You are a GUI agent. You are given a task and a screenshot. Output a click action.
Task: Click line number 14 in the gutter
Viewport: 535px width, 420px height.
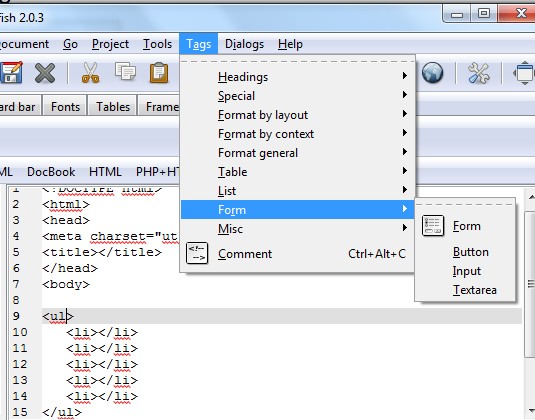tap(20, 396)
